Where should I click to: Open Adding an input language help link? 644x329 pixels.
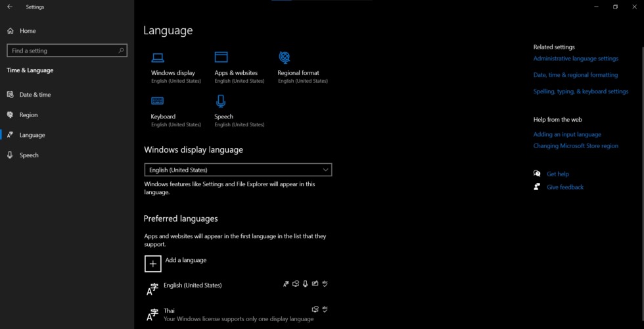567,134
